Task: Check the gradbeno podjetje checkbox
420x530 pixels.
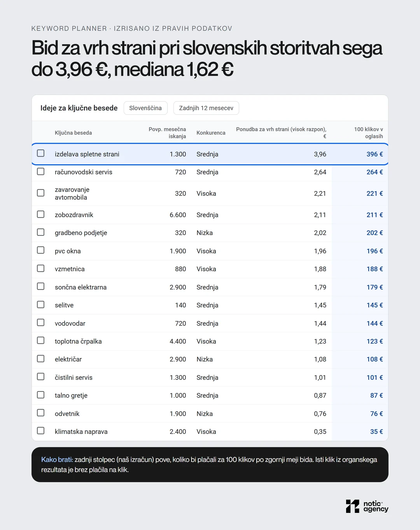Action: [40, 232]
